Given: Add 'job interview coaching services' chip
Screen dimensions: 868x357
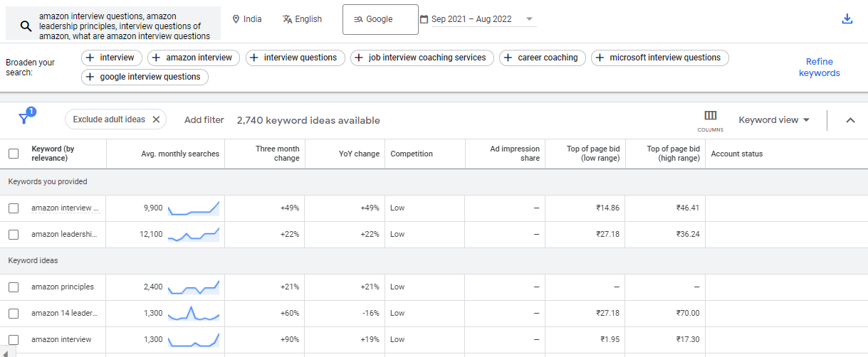Looking at the screenshot, I should point(422,58).
